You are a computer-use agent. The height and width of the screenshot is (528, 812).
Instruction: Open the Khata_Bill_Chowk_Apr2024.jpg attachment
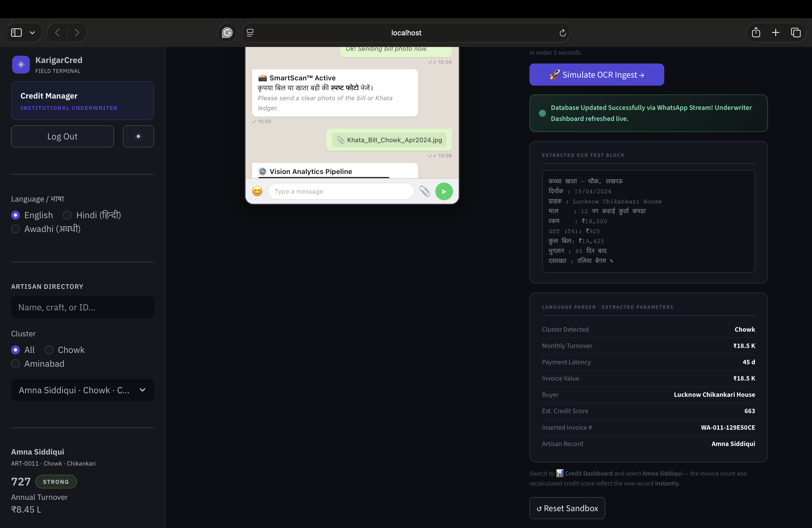pos(389,140)
